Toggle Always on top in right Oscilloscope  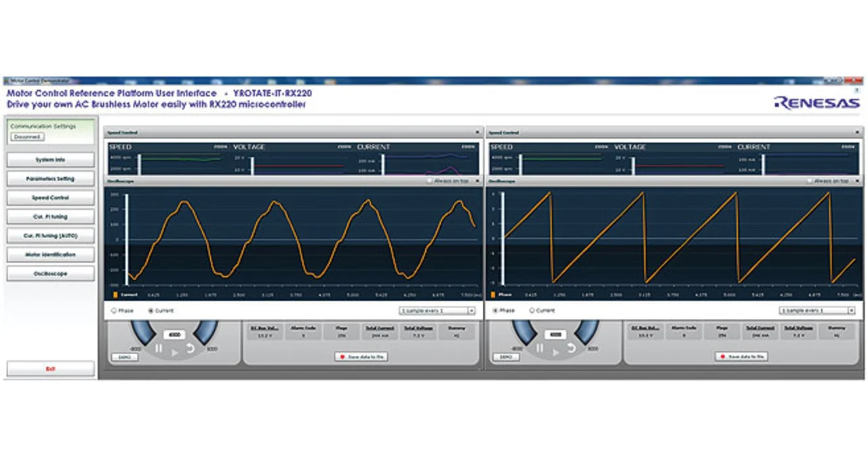click(x=811, y=181)
